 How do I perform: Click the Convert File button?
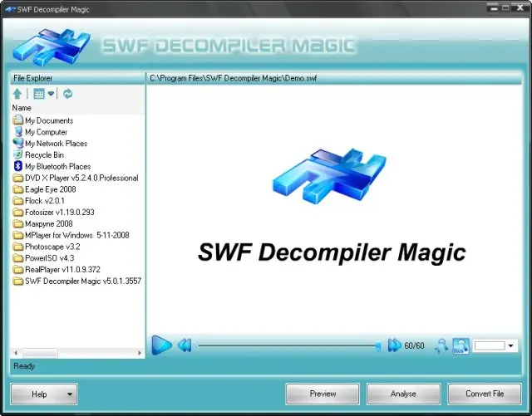485,394
